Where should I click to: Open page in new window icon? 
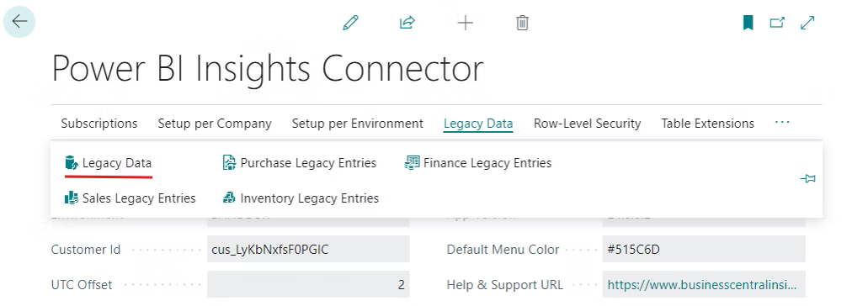(x=777, y=23)
